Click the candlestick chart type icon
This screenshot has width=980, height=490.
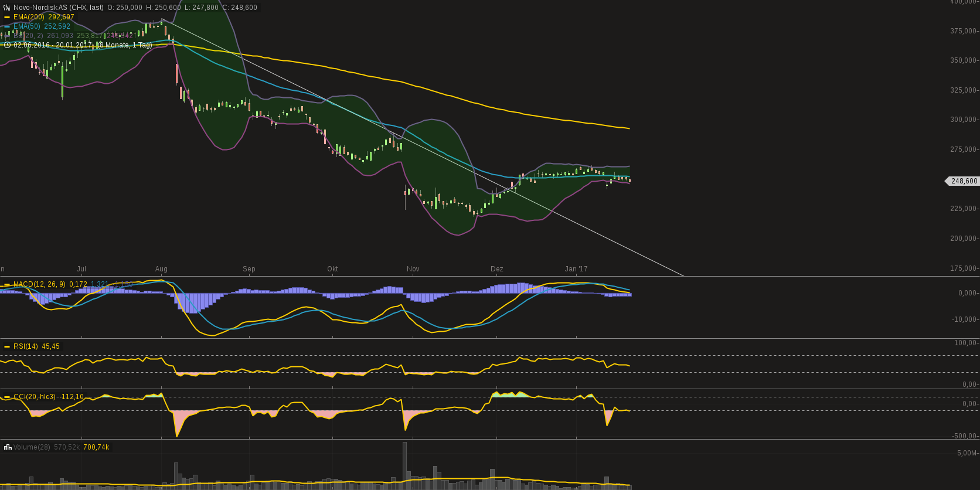pos(7,8)
